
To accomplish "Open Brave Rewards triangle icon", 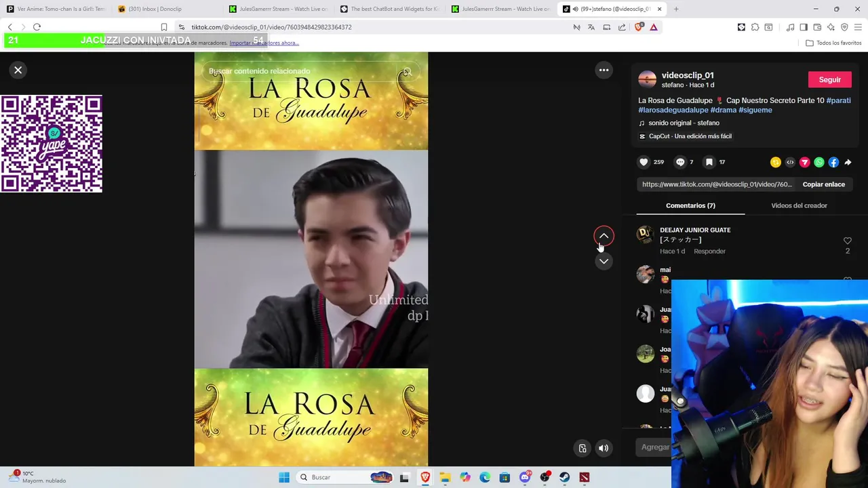I will 654,27.
